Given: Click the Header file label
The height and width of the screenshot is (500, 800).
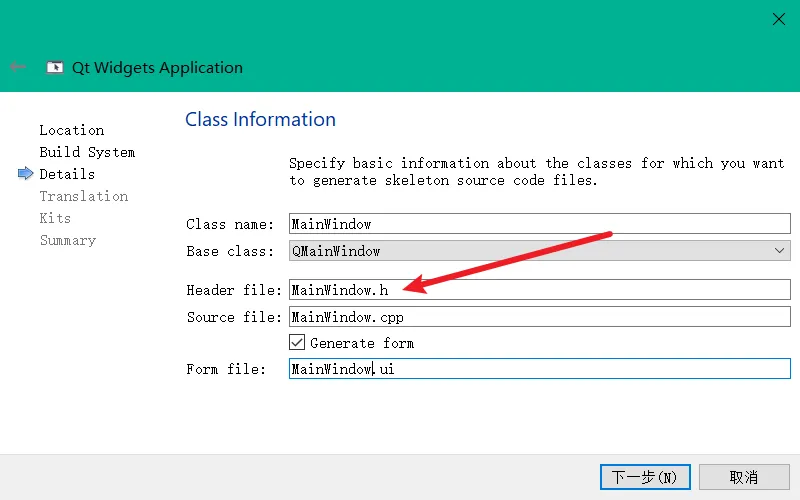Looking at the screenshot, I should click(x=234, y=290).
